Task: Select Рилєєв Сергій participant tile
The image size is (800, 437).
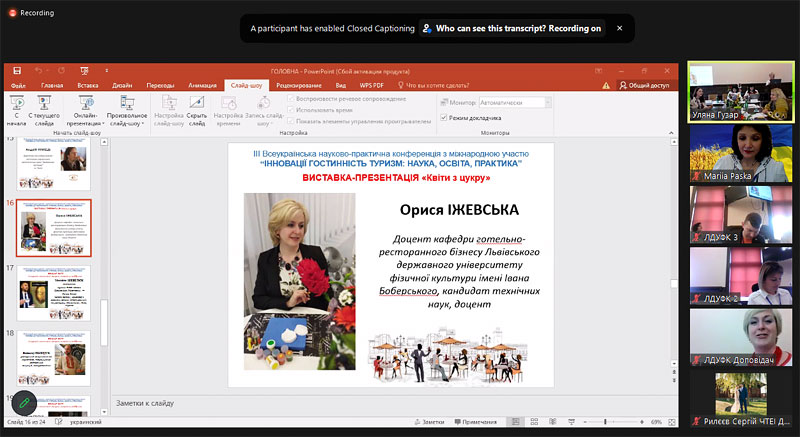Action: tap(741, 398)
